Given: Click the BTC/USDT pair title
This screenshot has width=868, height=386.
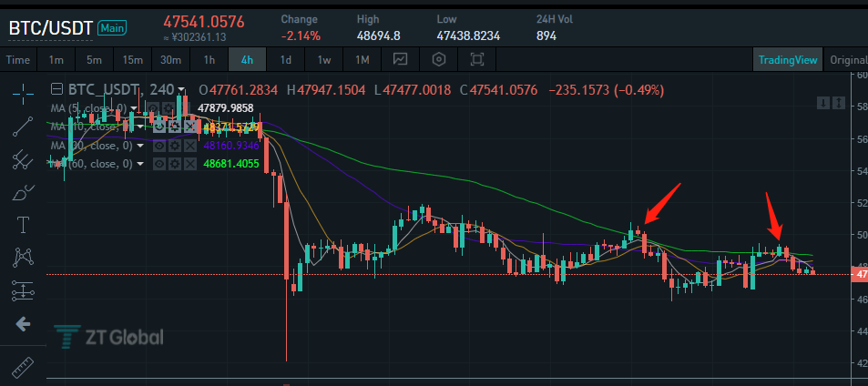Looking at the screenshot, I should click(x=50, y=28).
